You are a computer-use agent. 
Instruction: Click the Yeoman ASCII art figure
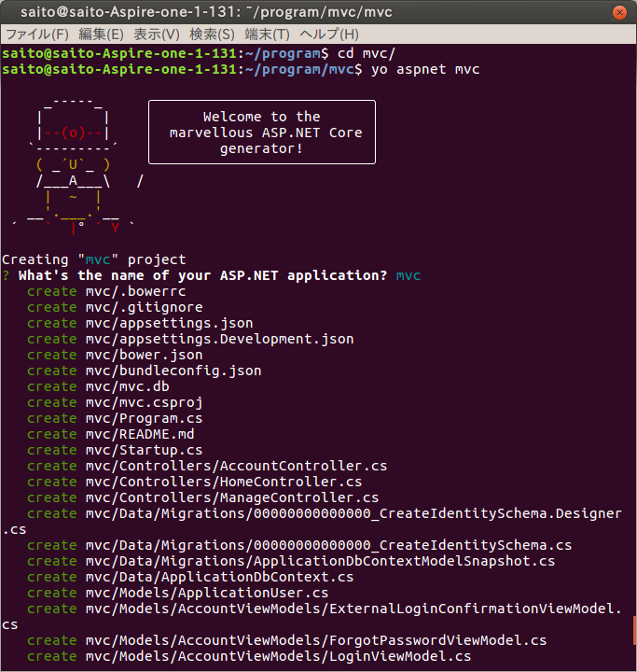(77, 166)
